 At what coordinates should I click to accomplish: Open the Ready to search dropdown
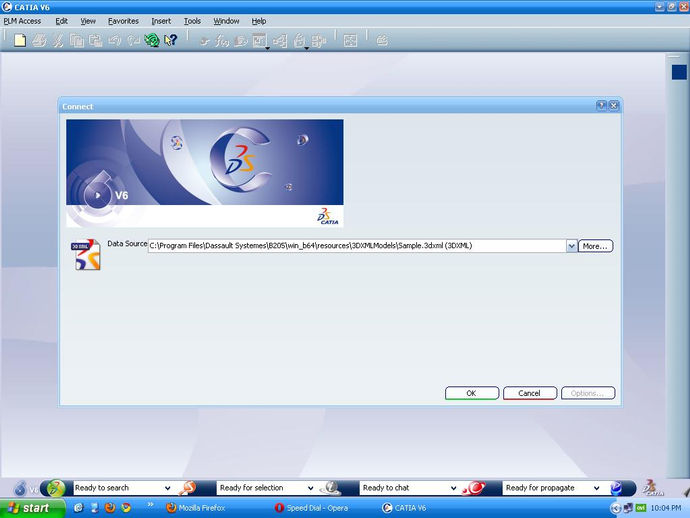pyautogui.click(x=168, y=488)
